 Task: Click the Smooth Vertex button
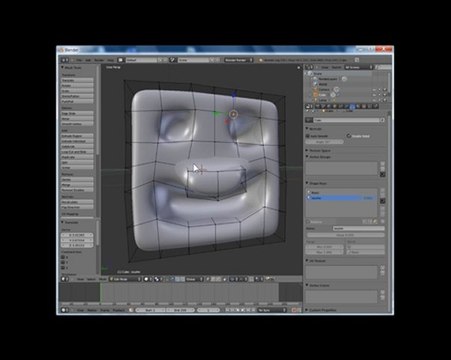coord(77,124)
